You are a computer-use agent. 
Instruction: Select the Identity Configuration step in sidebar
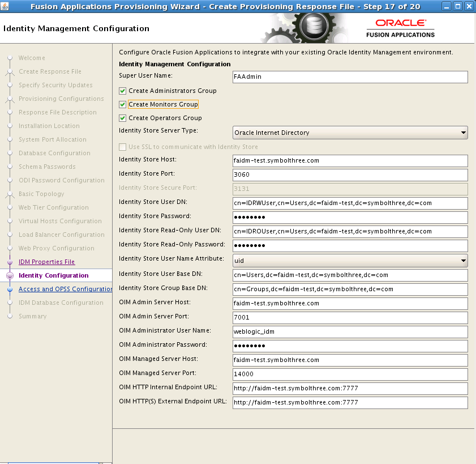[53, 275]
